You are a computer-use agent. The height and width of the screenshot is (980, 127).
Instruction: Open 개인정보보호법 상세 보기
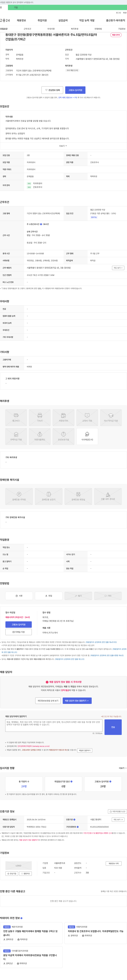[x=48, y=701]
